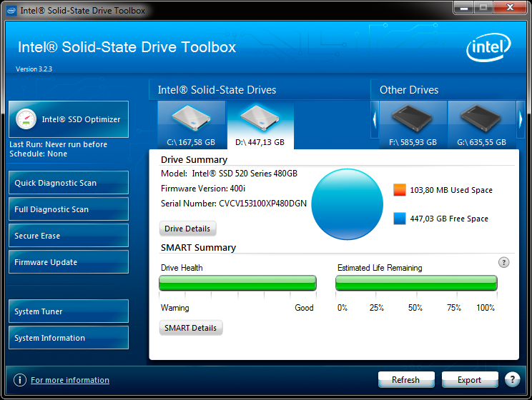Export the drive report
This screenshot has height=400, width=532.
470,380
